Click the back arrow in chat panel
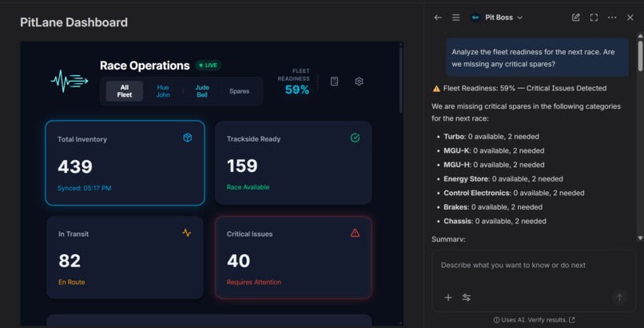Viewport: 644px width, 328px height. coord(438,18)
